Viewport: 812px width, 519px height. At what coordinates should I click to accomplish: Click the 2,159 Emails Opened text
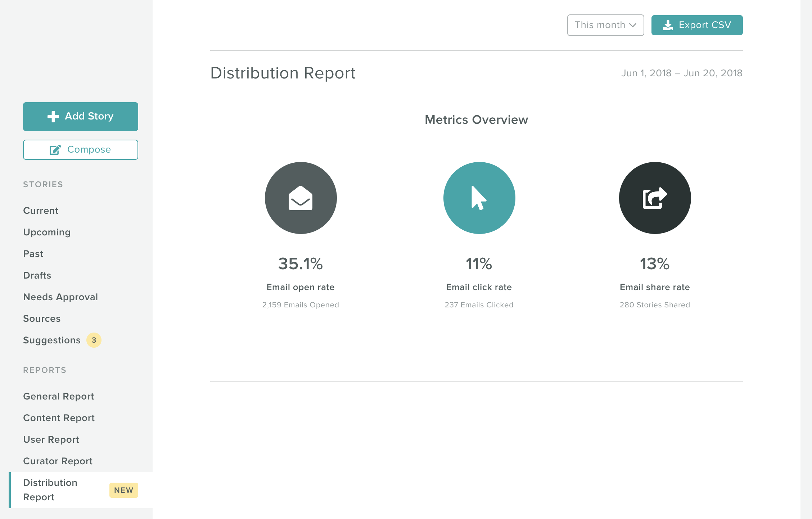pos(301,305)
